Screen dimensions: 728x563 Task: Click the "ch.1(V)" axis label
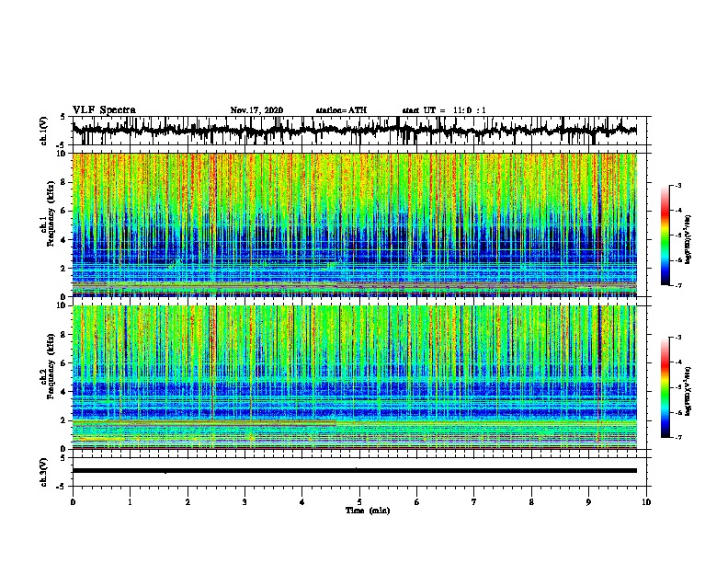point(43,131)
